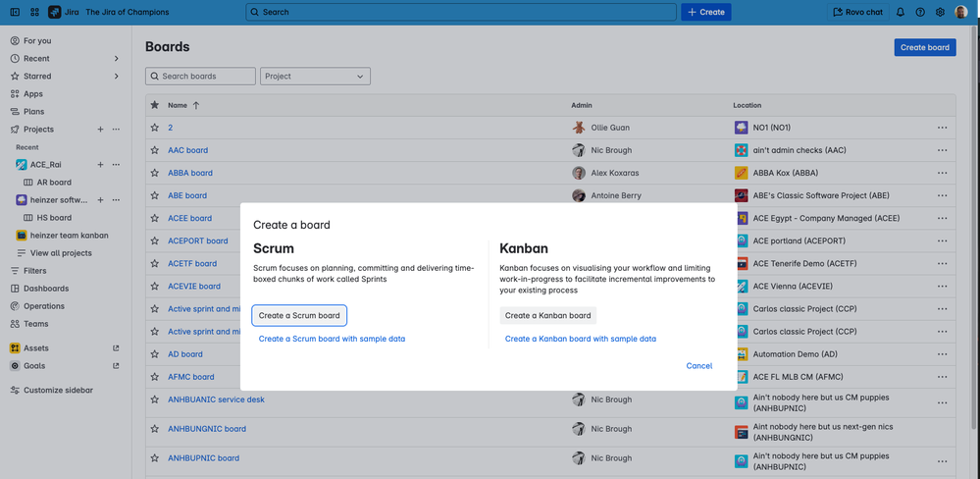Open Projects in sidebar
Image resolution: width=980 pixels, height=479 pixels.
[39, 130]
